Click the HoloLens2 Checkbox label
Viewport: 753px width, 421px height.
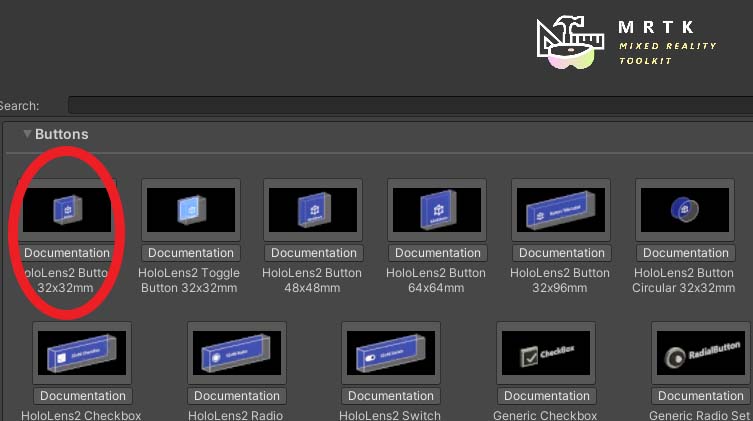(x=81, y=415)
